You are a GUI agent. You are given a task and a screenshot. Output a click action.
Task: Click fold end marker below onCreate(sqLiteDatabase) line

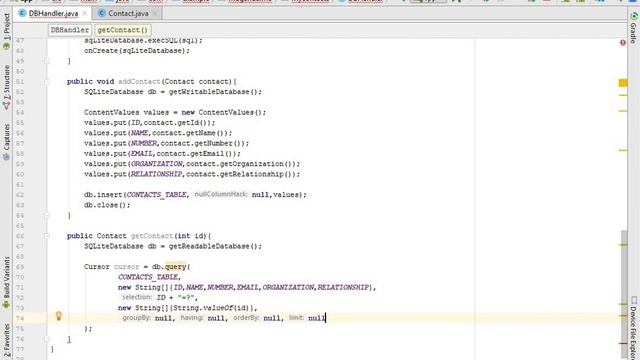pyautogui.click(x=47, y=61)
